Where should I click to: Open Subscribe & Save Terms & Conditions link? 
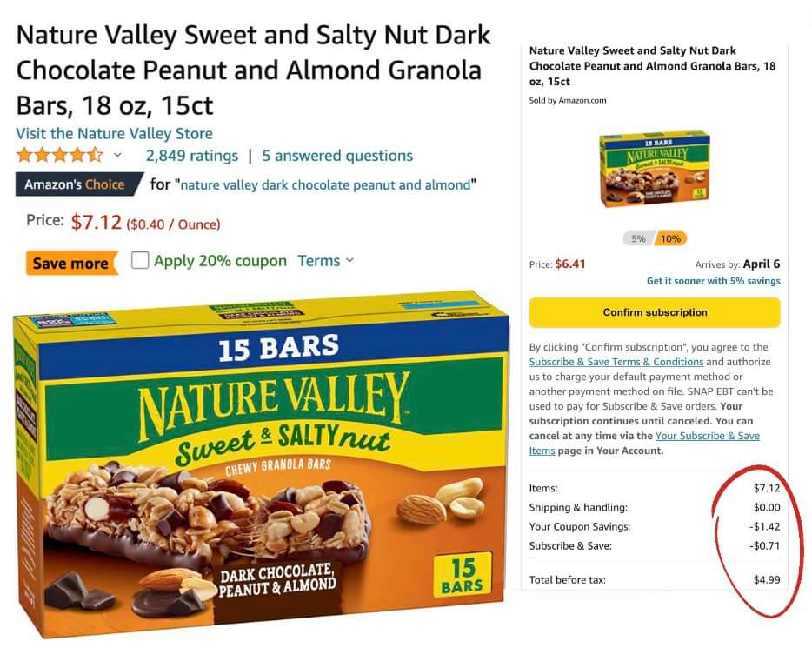pyautogui.click(x=616, y=362)
